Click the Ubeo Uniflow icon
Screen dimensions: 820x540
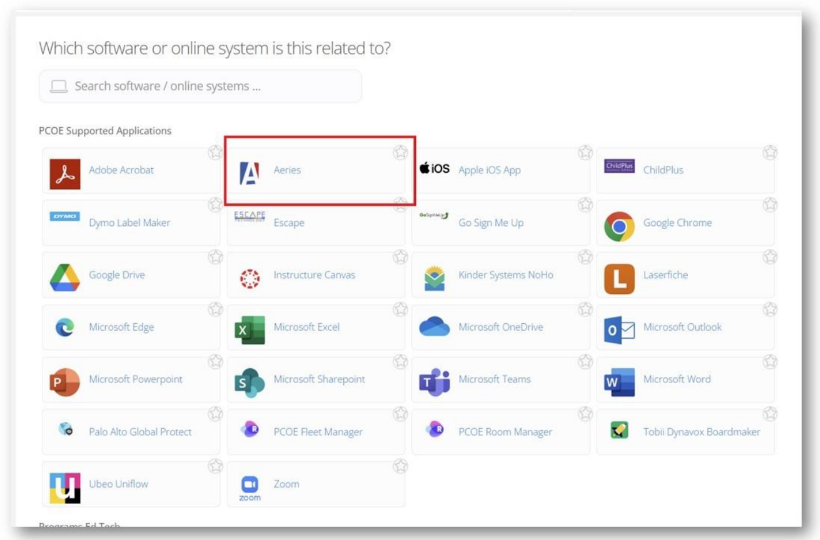tap(65, 488)
